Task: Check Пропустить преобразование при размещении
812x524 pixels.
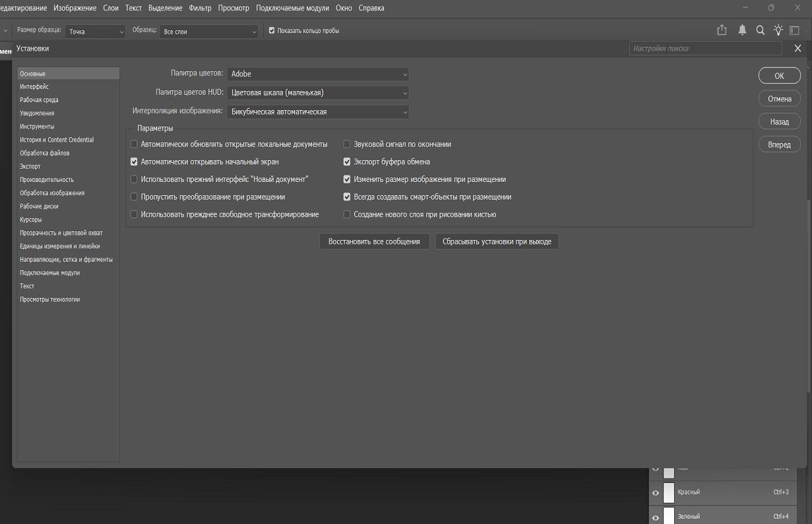Action: click(x=134, y=197)
